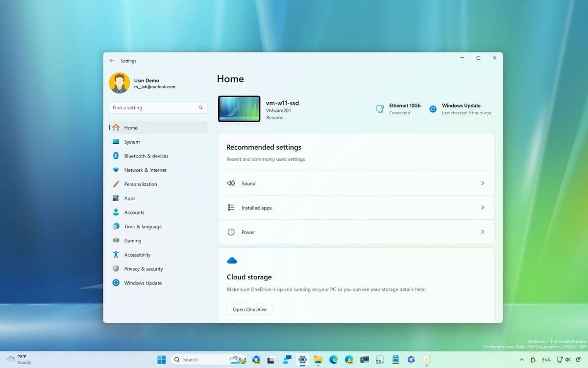Select the System section icon in sidebar

click(x=117, y=142)
